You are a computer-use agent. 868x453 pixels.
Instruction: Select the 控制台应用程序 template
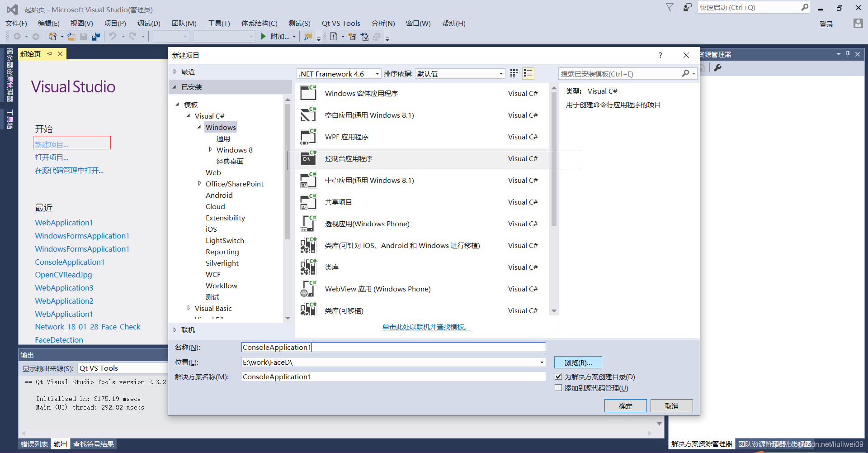pos(423,158)
